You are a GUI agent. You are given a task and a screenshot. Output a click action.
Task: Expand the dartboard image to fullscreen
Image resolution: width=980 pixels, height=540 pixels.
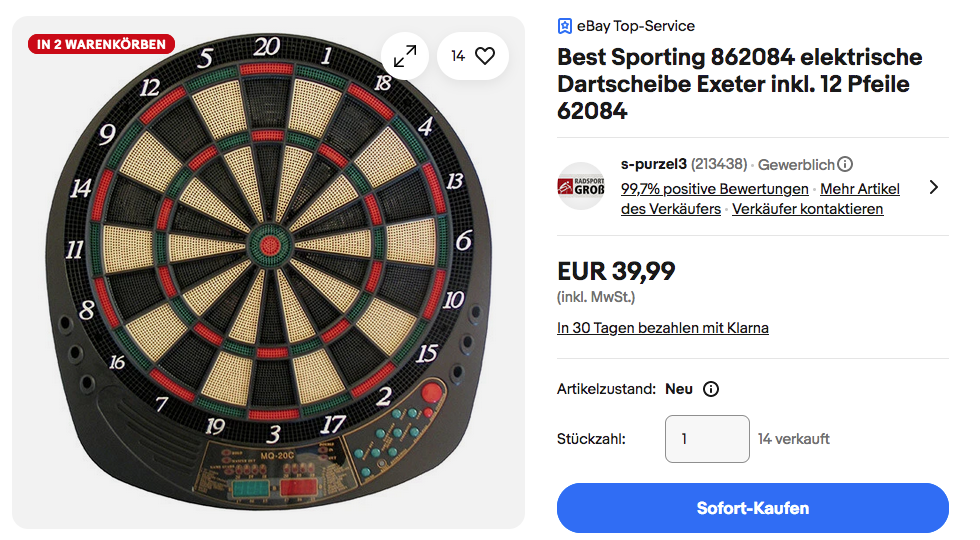point(405,56)
